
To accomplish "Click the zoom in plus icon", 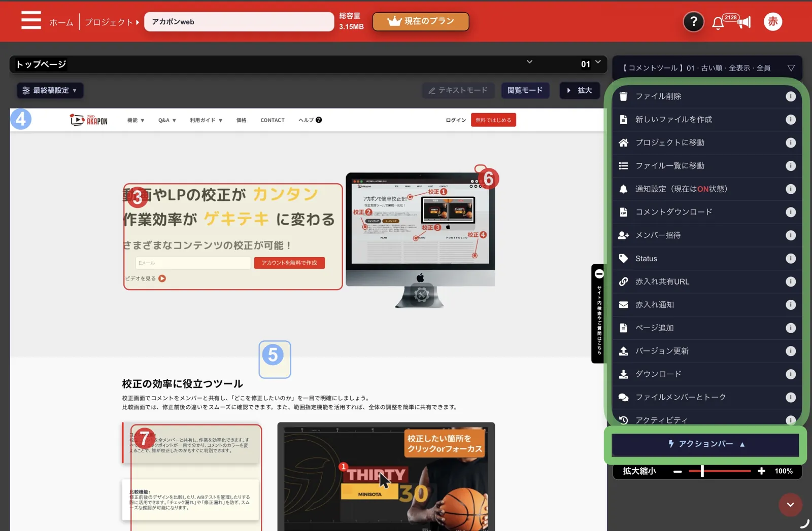I will coord(761,471).
